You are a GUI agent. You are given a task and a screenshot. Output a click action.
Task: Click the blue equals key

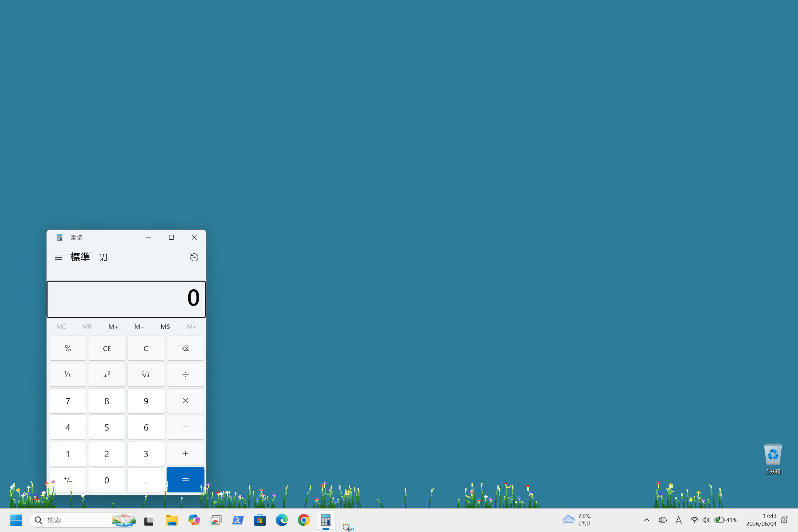point(186,480)
